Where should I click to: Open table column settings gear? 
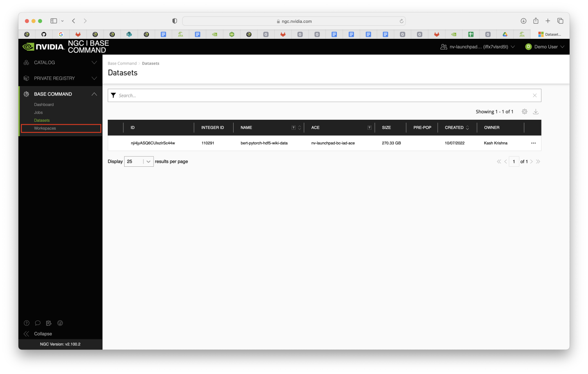525,112
